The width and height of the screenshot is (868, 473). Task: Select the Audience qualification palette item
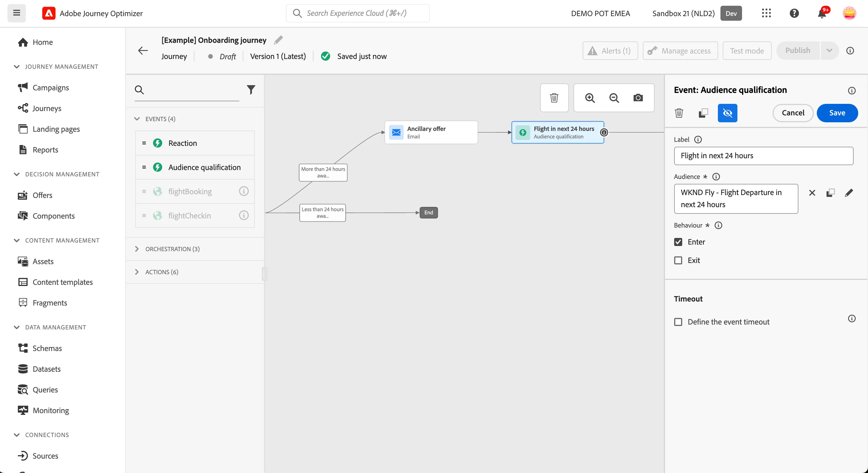coord(195,167)
